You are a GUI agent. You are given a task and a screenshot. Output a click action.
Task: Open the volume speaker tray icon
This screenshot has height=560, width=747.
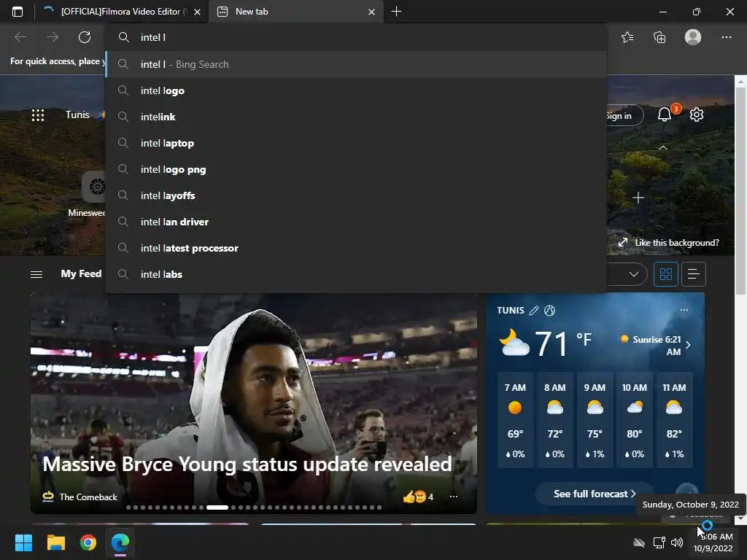(x=677, y=542)
